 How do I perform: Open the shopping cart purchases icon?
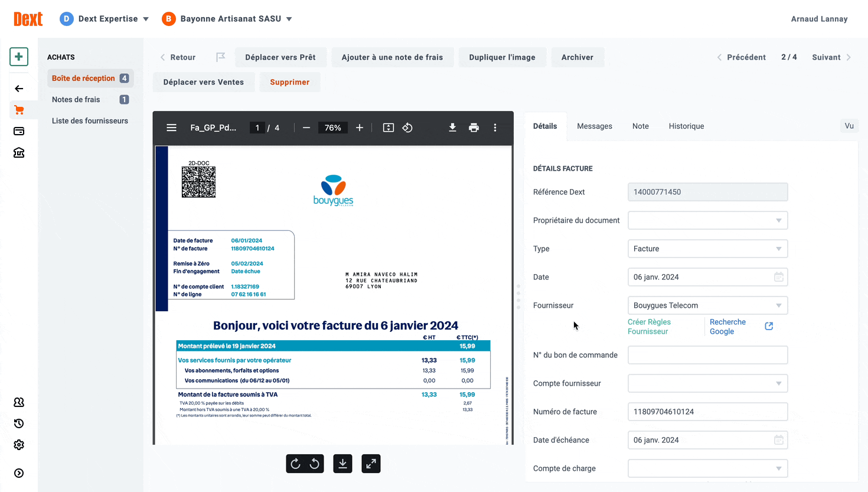(19, 110)
